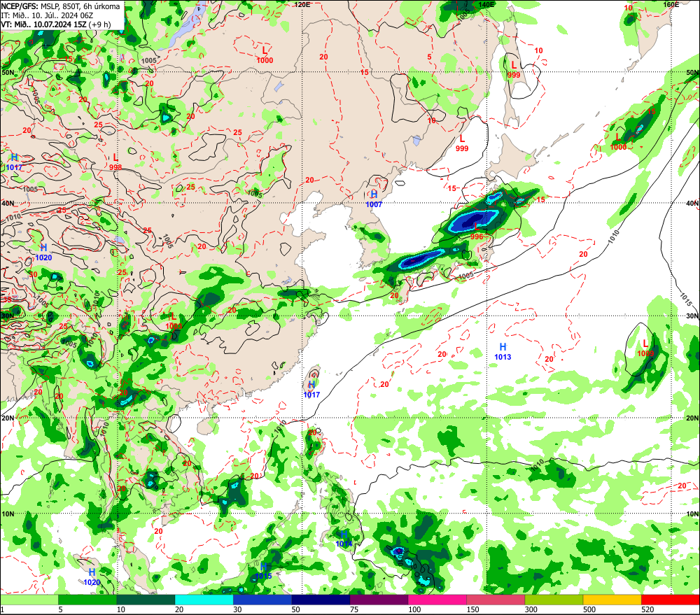Select the olive 300–500 mm legend swatch
This screenshot has width=700, height=615.
pyautogui.click(x=554, y=600)
